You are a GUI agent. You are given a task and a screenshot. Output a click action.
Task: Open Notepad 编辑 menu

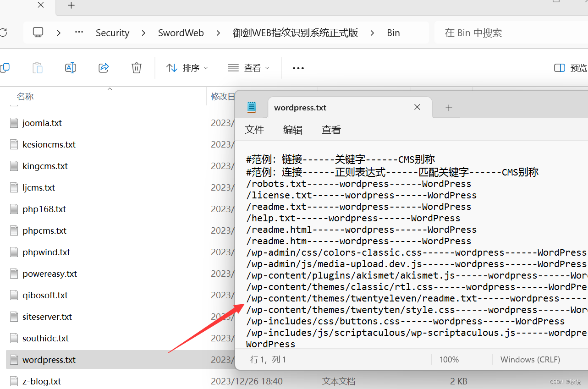293,130
